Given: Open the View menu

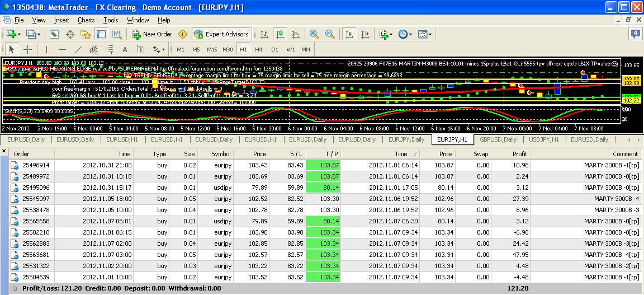Looking at the screenshot, I should click(39, 20).
